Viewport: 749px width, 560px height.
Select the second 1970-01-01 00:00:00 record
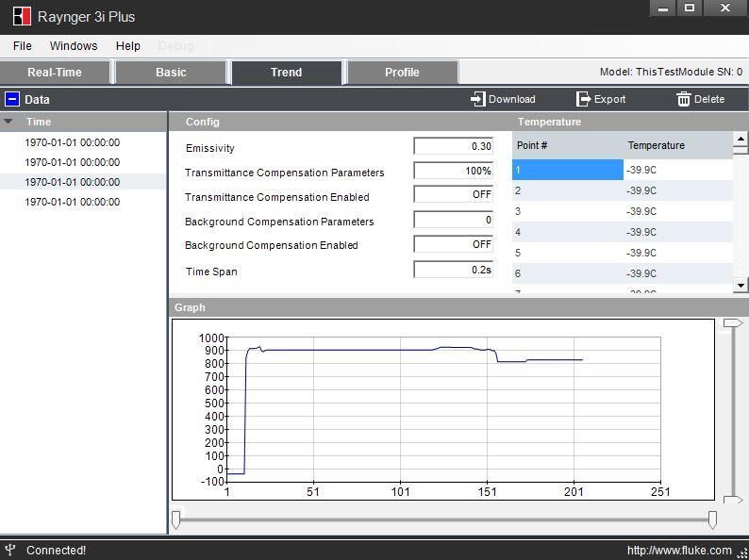coord(83,162)
